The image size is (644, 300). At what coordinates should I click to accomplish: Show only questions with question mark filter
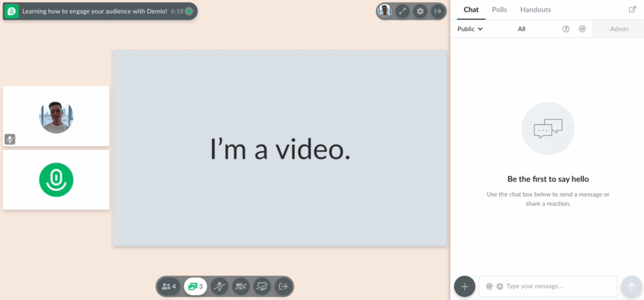click(x=566, y=29)
